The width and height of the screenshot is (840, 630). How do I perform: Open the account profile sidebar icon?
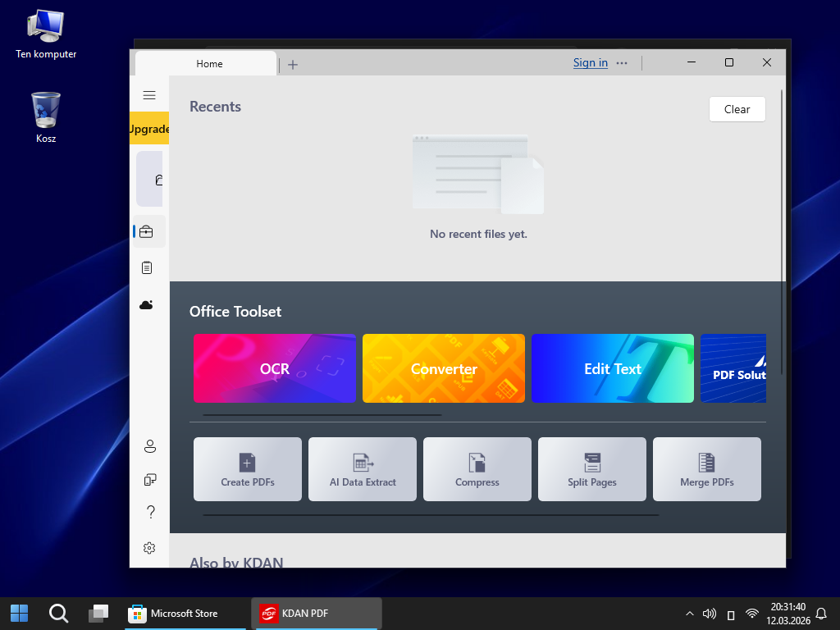pyautogui.click(x=149, y=446)
